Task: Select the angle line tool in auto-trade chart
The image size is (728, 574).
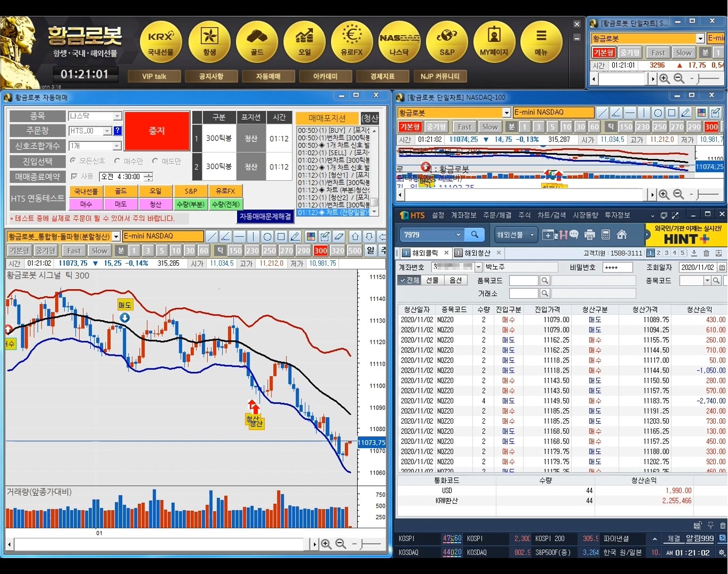Action: point(225,237)
